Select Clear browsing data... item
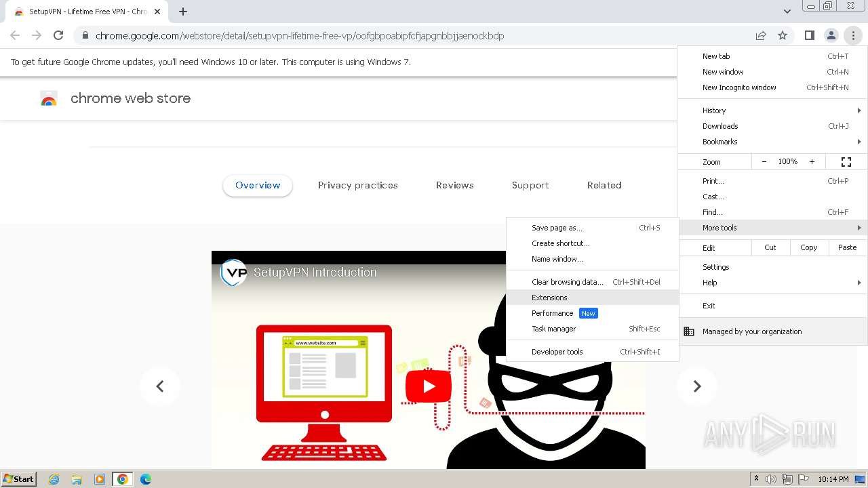The width and height of the screenshot is (868, 488). point(592,282)
